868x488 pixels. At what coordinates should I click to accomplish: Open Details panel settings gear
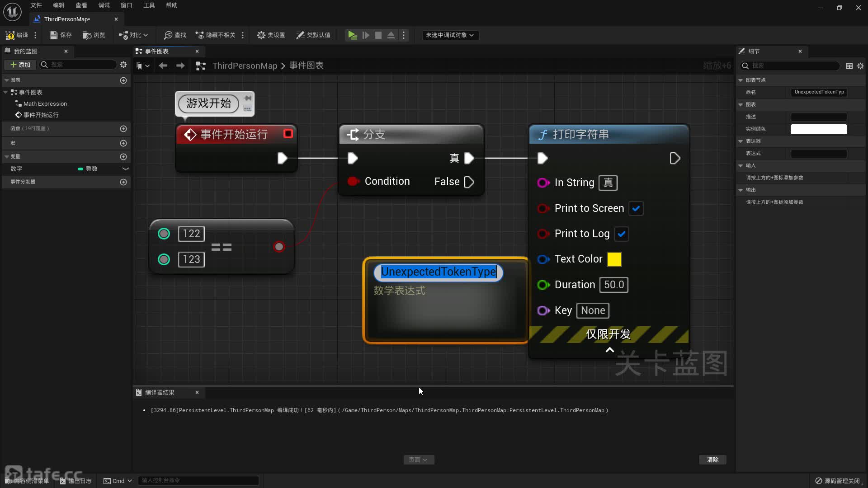[860, 66]
